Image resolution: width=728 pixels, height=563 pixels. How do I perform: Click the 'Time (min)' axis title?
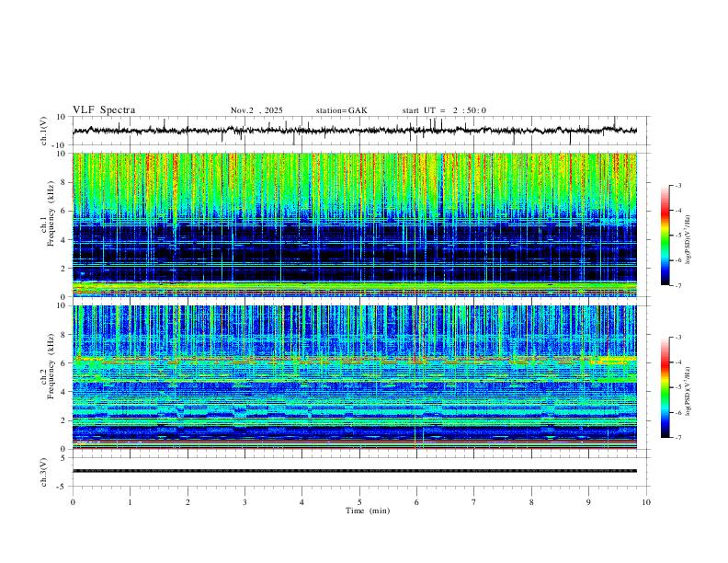tap(368, 511)
